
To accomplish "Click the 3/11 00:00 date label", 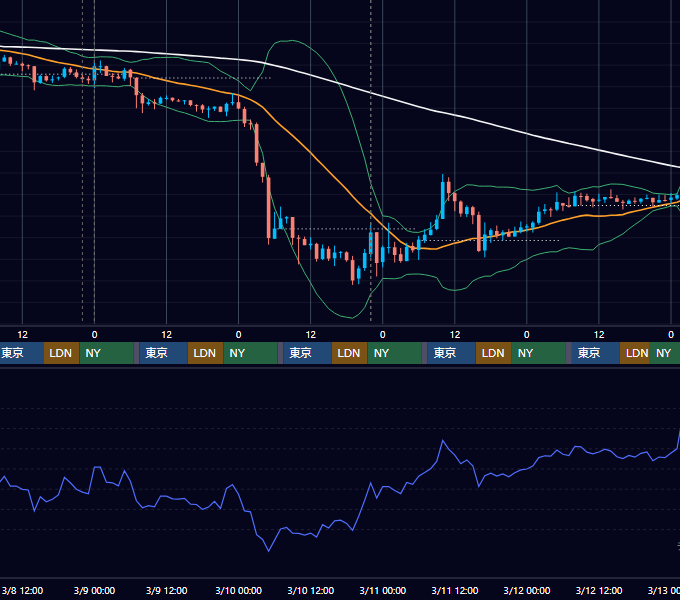I will point(382,590).
